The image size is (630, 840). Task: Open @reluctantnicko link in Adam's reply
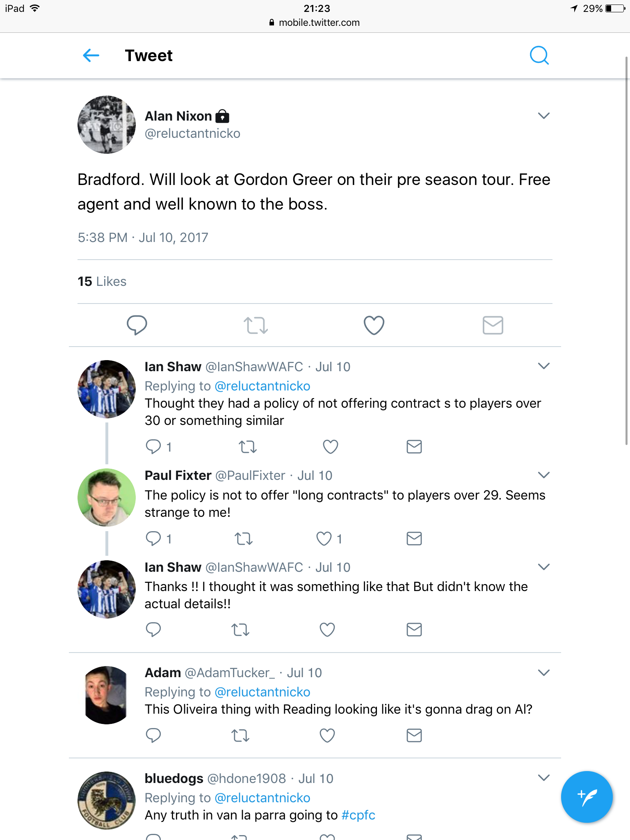(262, 692)
